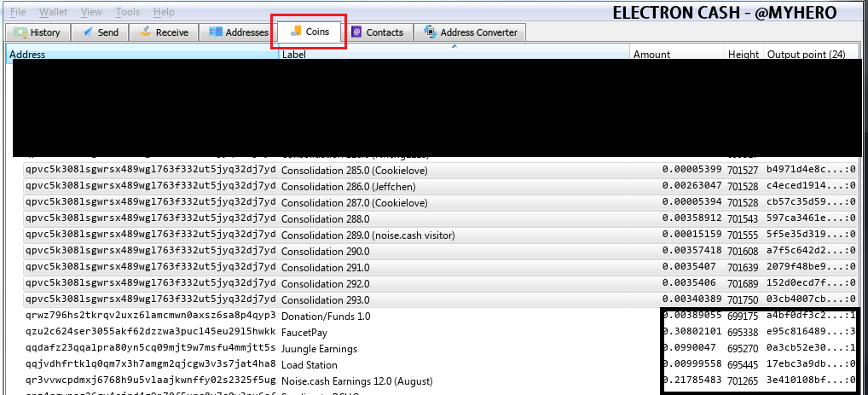
Task: Click amount 0.00263047
Action: click(692, 186)
